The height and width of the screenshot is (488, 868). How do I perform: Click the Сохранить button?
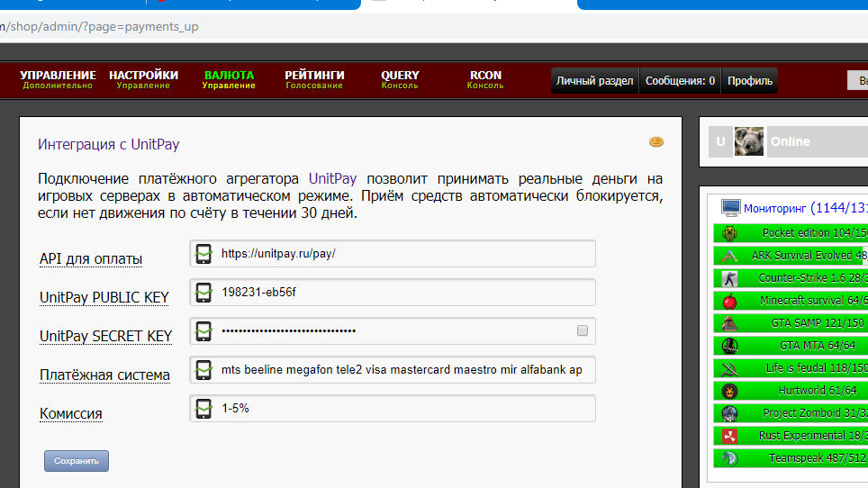77,461
